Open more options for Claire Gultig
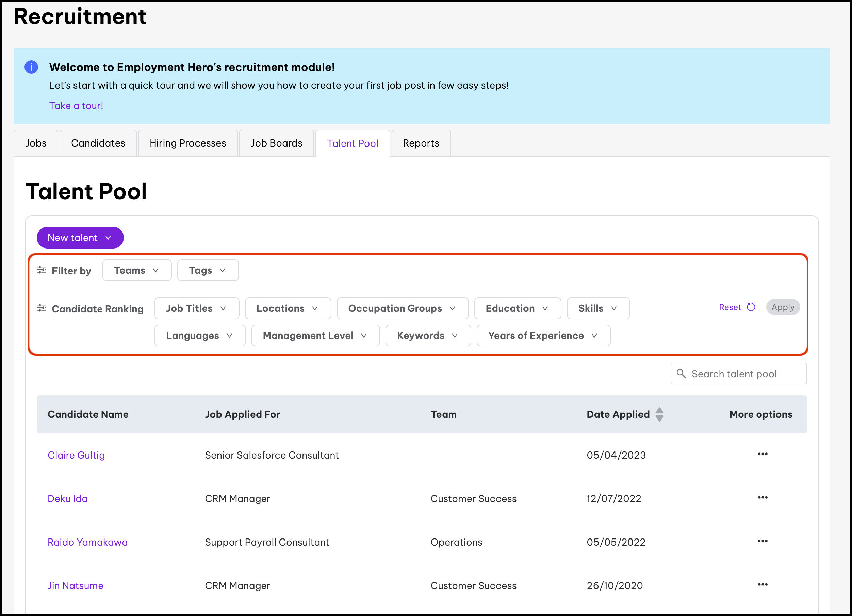The width and height of the screenshot is (852, 616). [x=762, y=454]
